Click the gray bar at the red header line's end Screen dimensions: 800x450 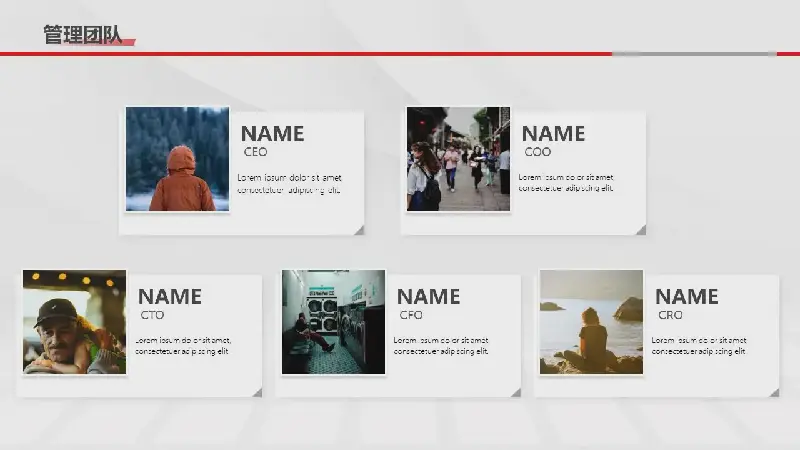point(693,54)
